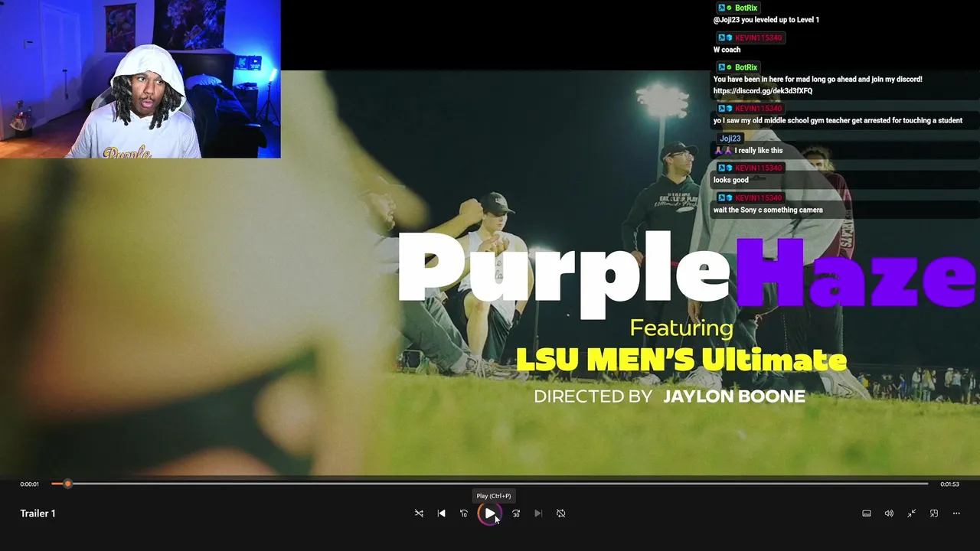Click the 'looks good' chat message

pyautogui.click(x=731, y=181)
